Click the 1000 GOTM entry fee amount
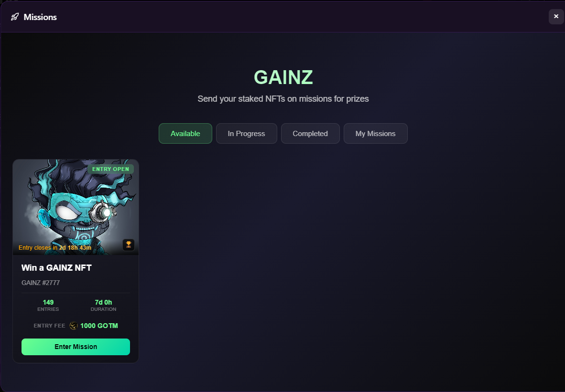This screenshot has height=392, width=565. click(x=99, y=326)
